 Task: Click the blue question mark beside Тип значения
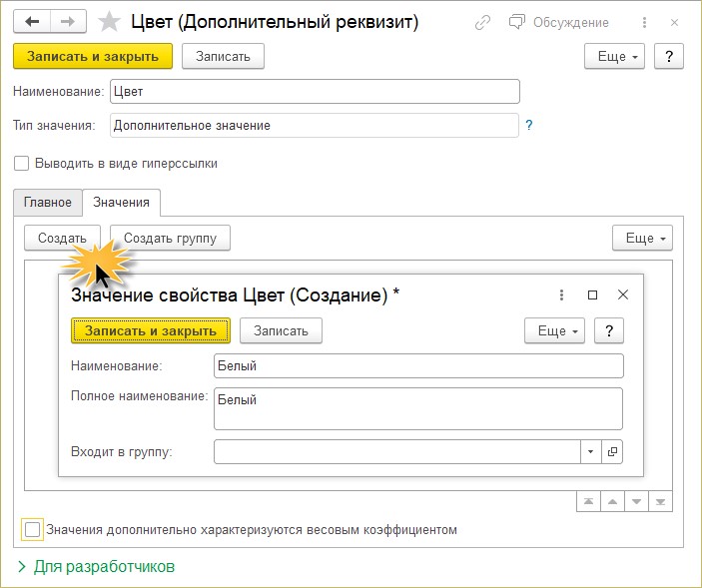(x=529, y=126)
